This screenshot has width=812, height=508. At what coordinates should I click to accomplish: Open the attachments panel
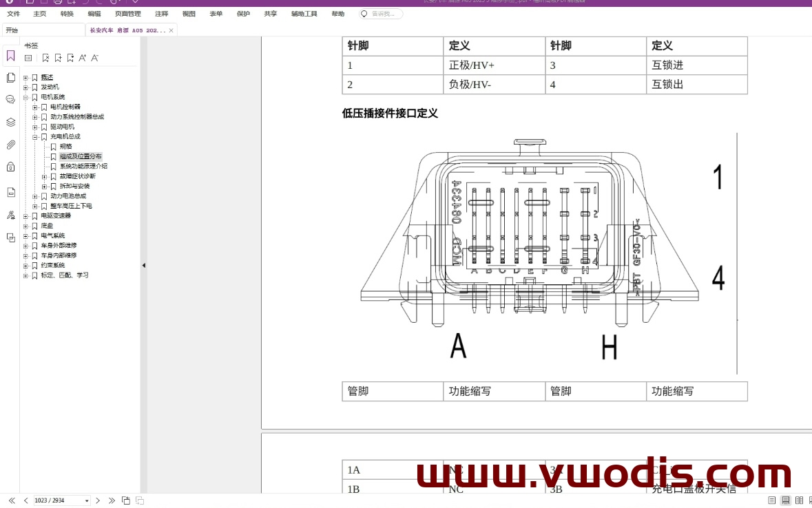(x=10, y=145)
